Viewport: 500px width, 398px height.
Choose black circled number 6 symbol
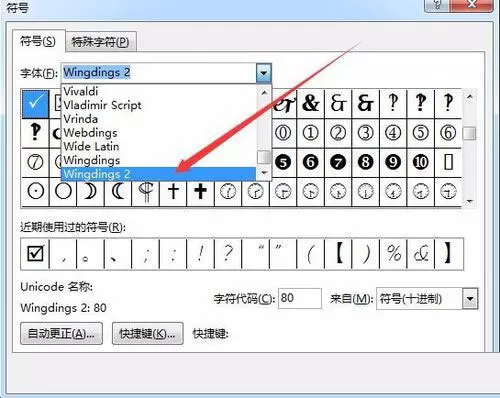[x=310, y=163]
